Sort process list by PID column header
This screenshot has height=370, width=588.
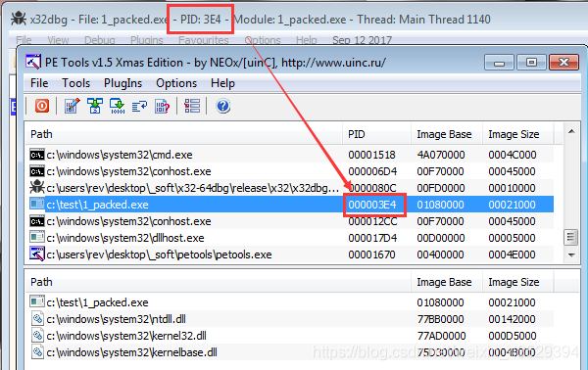tap(377, 134)
